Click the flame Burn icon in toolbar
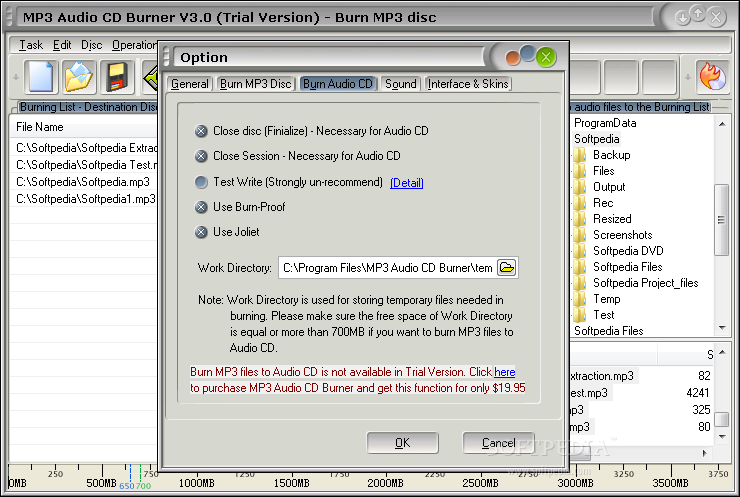This screenshot has width=740, height=497. tap(712, 76)
